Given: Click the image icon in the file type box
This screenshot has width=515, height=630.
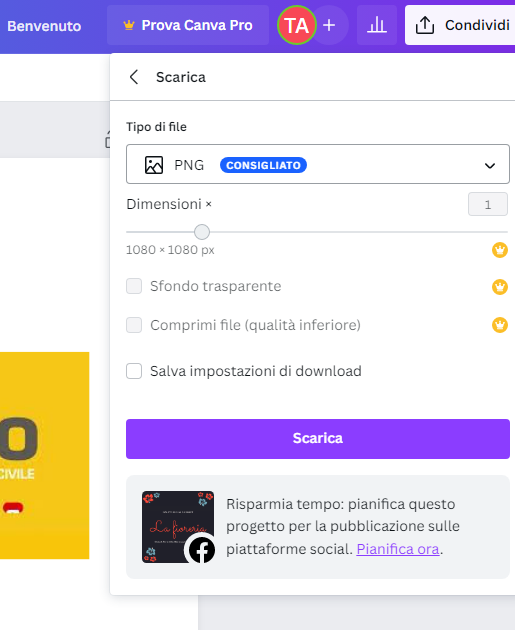Looking at the screenshot, I should click(x=154, y=165).
